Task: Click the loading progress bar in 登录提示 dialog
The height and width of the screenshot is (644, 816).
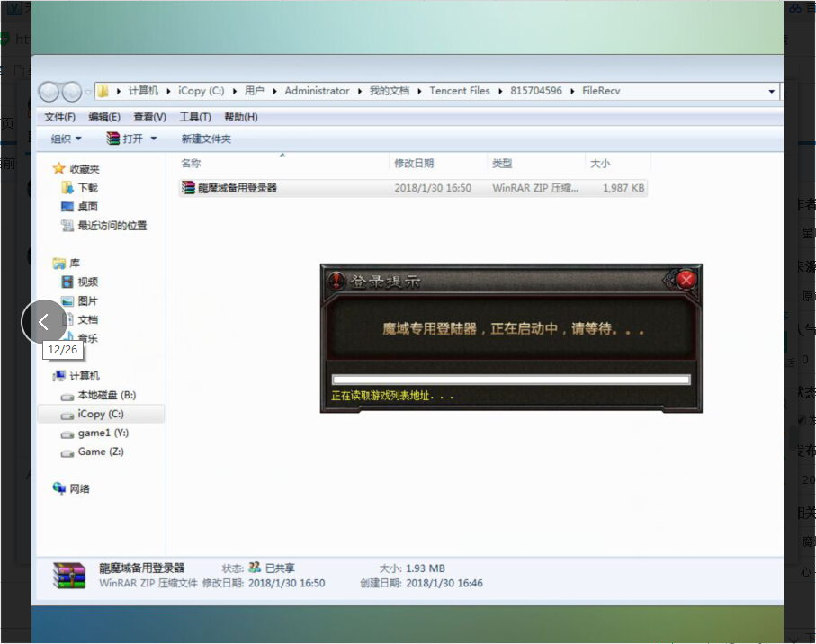Action: click(x=509, y=377)
